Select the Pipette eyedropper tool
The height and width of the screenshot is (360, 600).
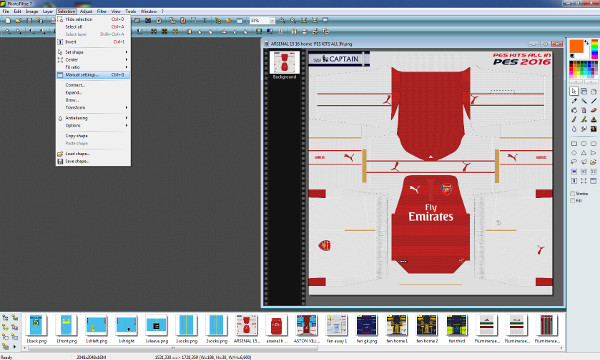coord(574,101)
